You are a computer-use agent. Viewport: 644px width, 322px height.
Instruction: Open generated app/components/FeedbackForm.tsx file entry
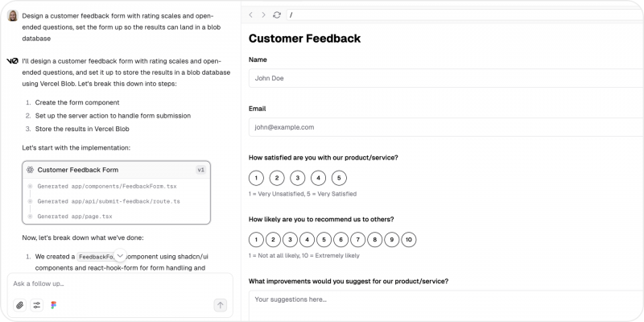click(107, 187)
